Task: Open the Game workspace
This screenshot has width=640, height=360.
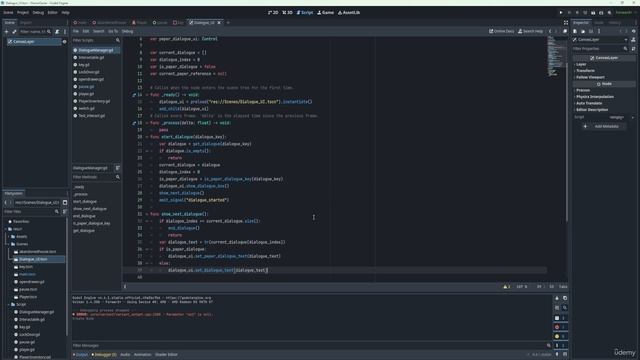Action: (x=325, y=13)
